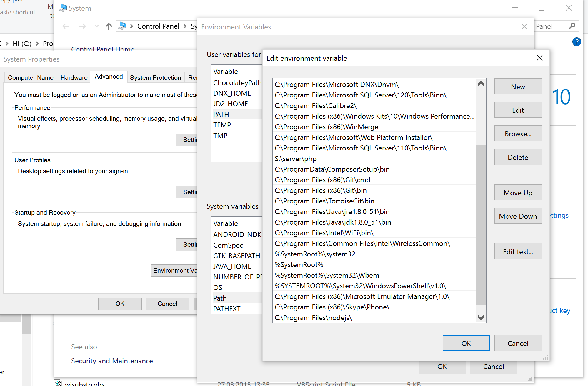Image resolution: width=588 pixels, height=386 pixels.
Task: Expand the breadcrumb arrow before Control Panel
Action: (x=132, y=26)
